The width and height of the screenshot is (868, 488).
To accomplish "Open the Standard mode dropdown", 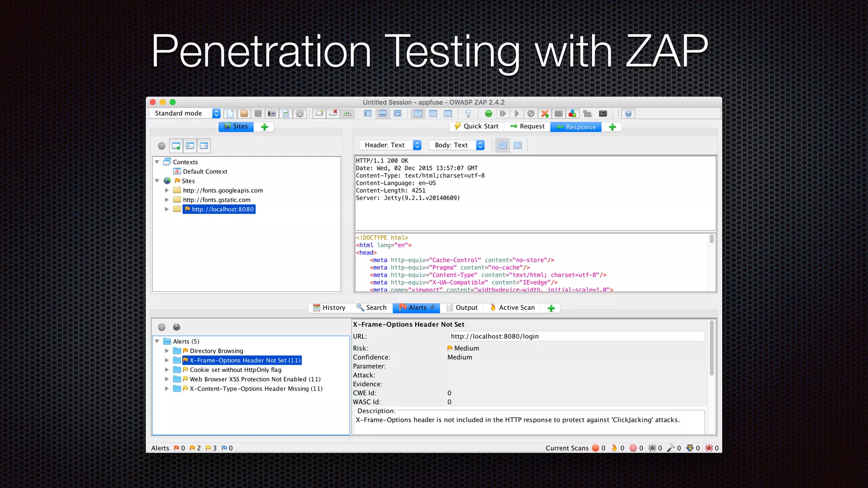I will (185, 113).
